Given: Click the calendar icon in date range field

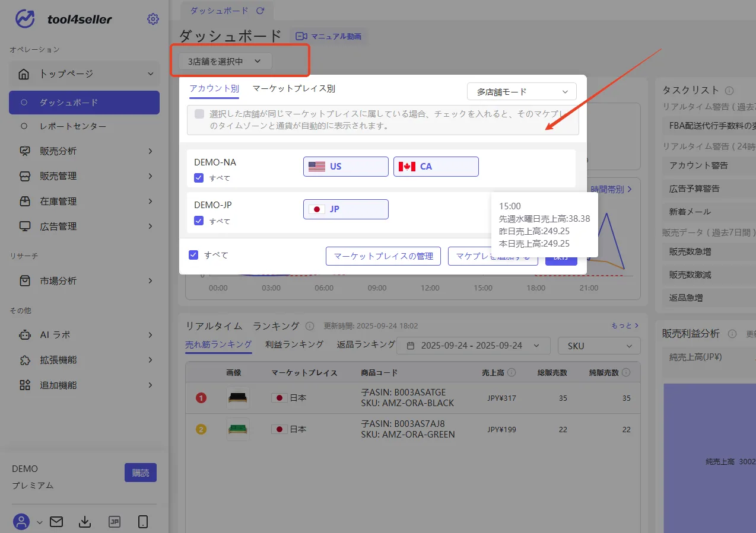Looking at the screenshot, I should pyautogui.click(x=409, y=346).
